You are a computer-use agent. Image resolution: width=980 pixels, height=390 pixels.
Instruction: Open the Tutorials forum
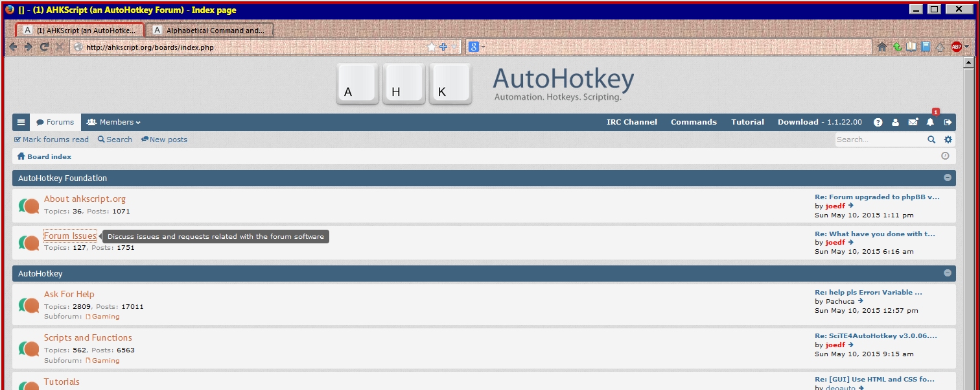62,382
